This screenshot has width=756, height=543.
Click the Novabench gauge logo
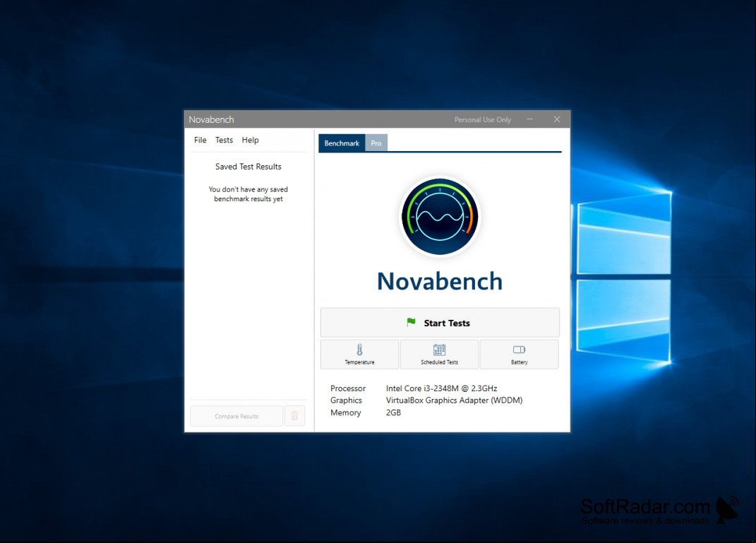click(440, 217)
